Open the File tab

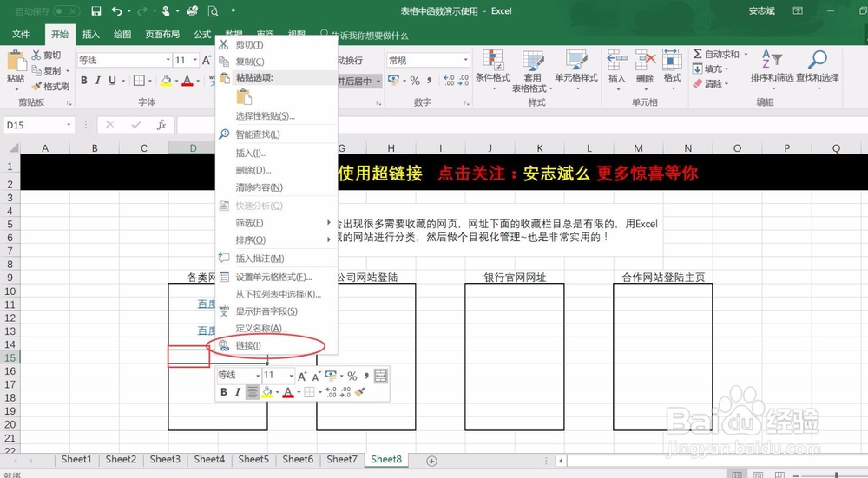coord(21,35)
